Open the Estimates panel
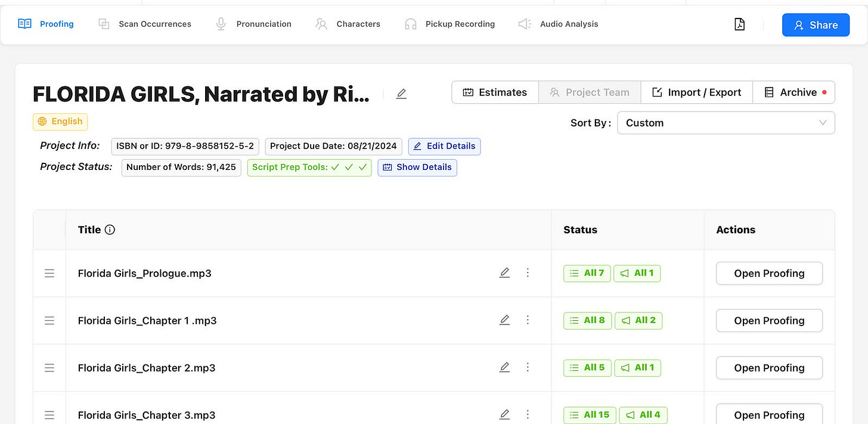The height and width of the screenshot is (424, 868). 495,92
